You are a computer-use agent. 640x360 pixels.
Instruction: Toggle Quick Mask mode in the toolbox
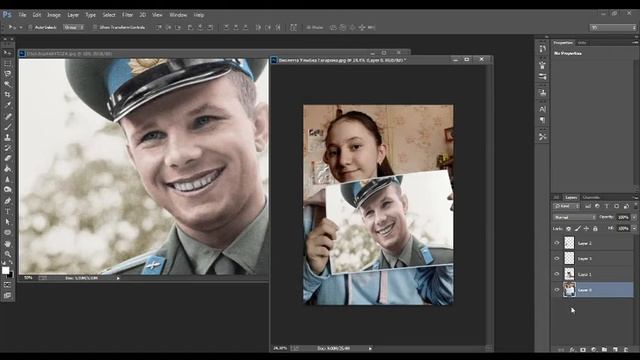[x=7, y=285]
